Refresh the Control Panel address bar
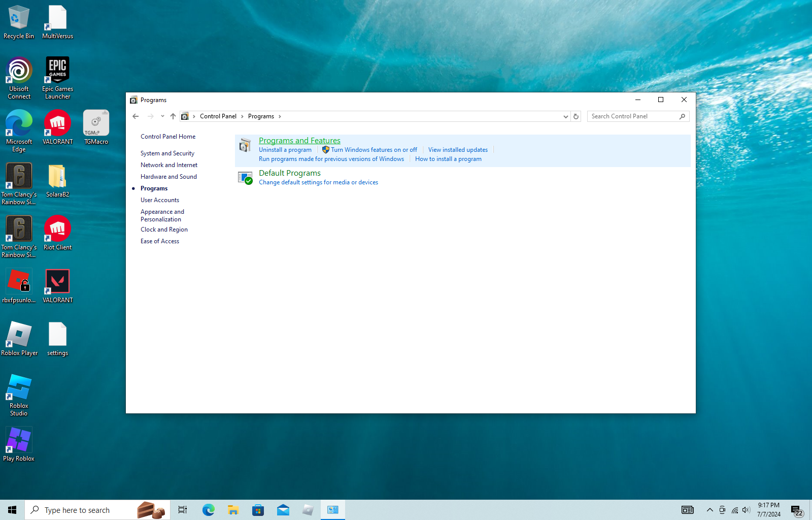This screenshot has height=520, width=812. (x=576, y=116)
